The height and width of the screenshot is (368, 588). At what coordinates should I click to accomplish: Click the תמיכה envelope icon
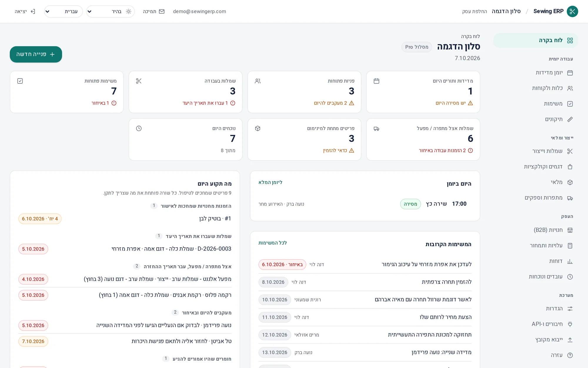point(162,11)
